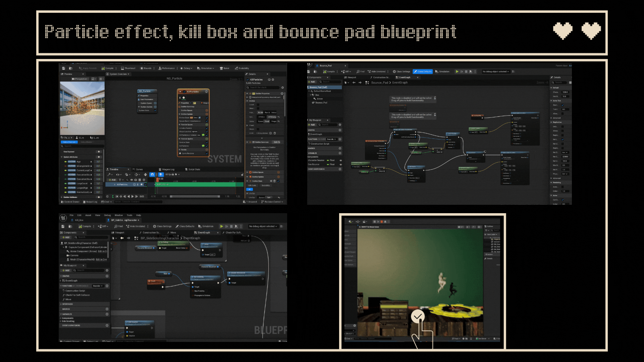
Task: Click Compile in the Niagara particle editor toolbar
Action: (x=108, y=68)
